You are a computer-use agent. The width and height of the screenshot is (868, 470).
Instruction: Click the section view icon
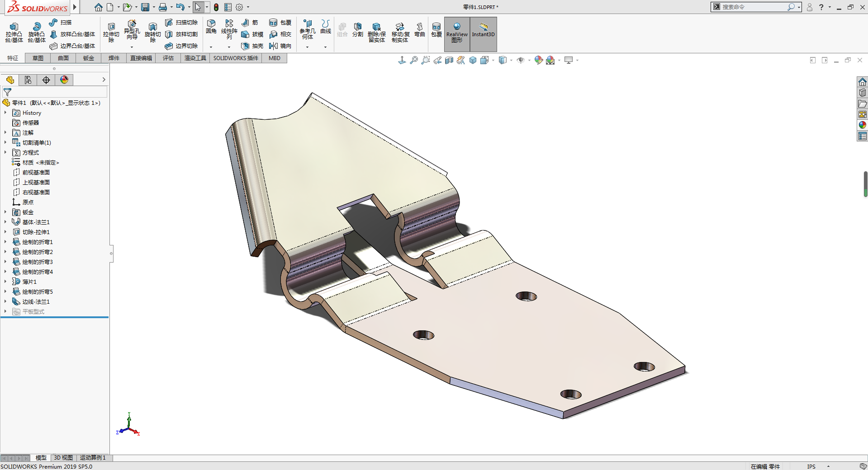[x=449, y=60]
